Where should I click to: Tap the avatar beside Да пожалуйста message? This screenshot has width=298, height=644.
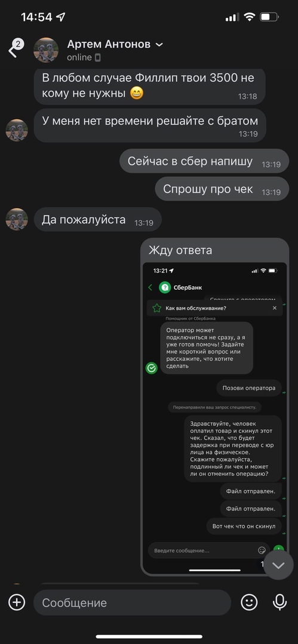(x=17, y=219)
